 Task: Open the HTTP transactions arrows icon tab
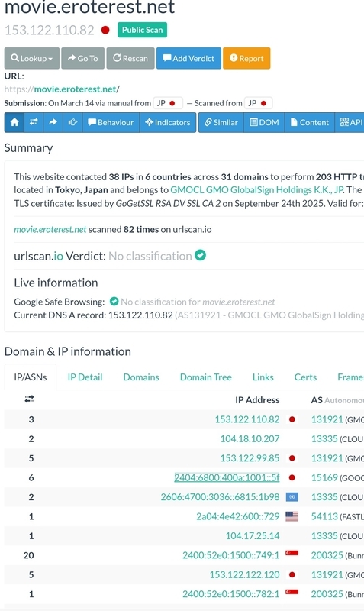tap(34, 122)
